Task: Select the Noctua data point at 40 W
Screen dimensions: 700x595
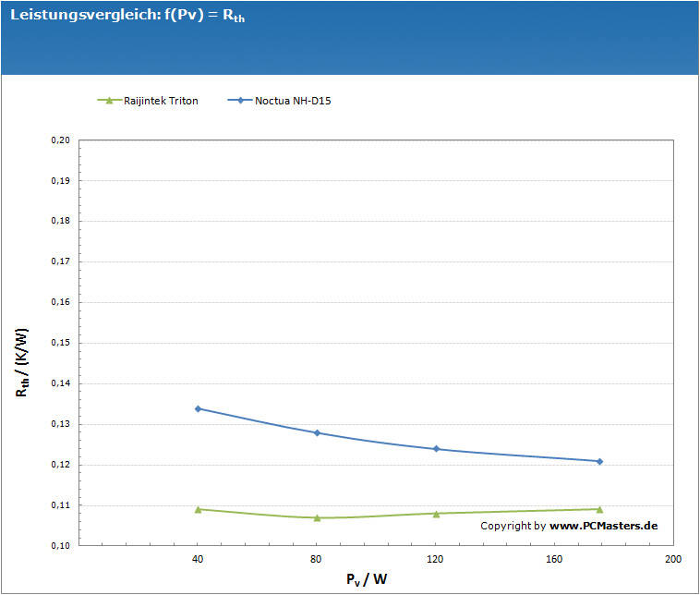Action: [x=199, y=408]
